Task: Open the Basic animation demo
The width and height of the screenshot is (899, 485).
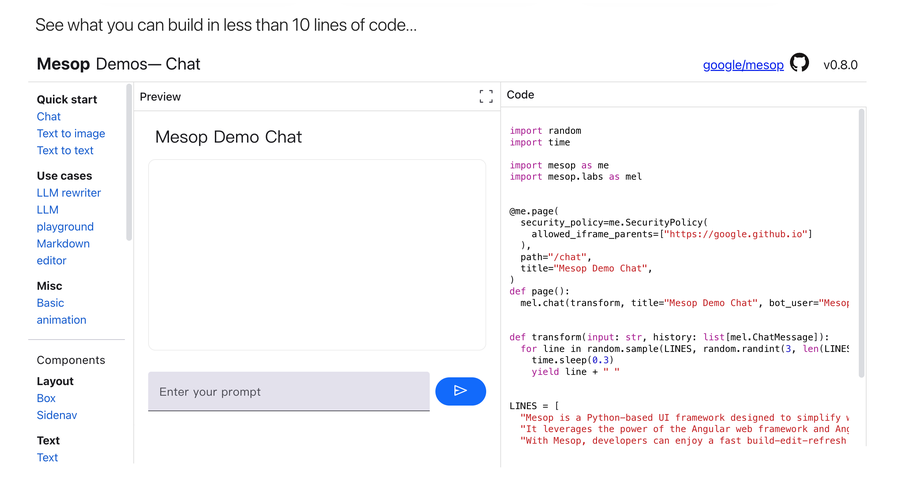Action: pyautogui.click(x=61, y=311)
